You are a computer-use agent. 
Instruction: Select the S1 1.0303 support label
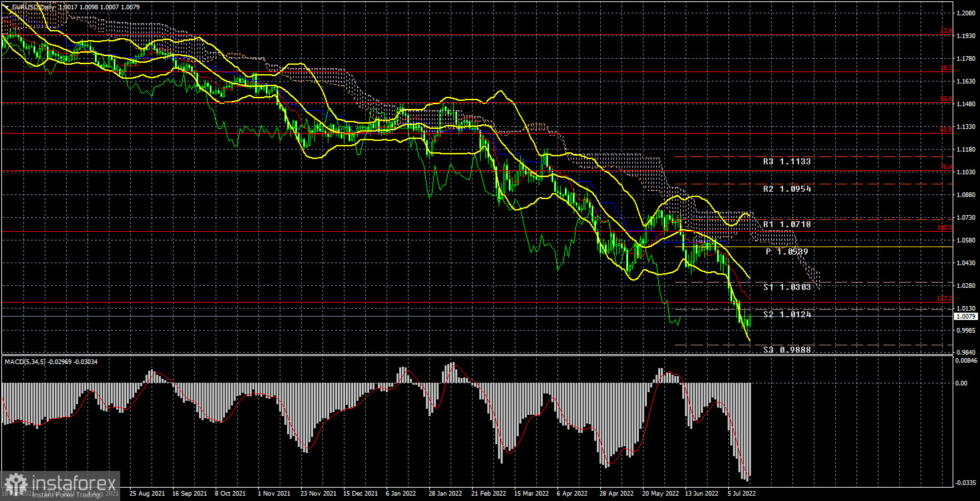point(788,287)
